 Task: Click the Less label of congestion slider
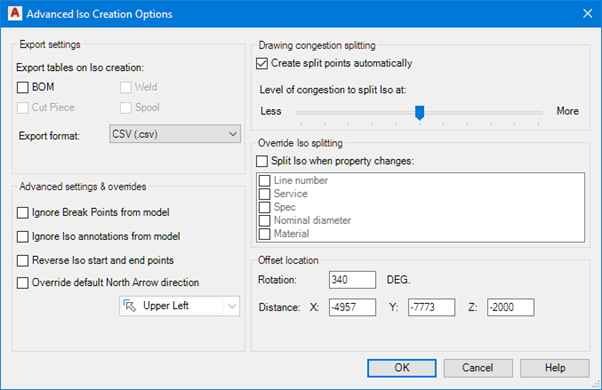pyautogui.click(x=271, y=111)
